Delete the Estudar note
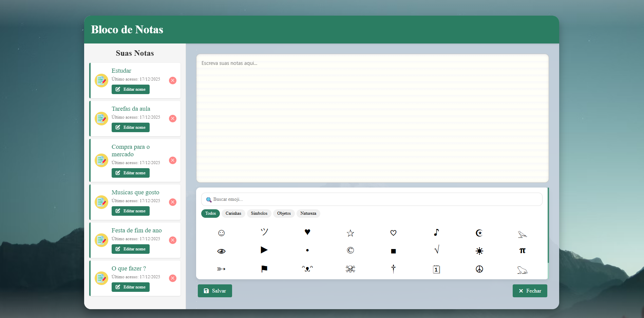 point(173,81)
